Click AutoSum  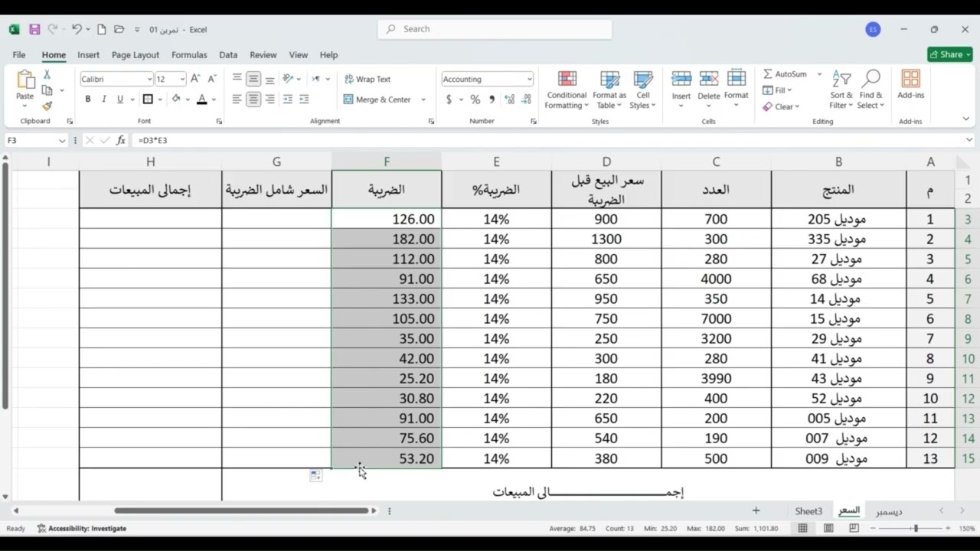pyautogui.click(x=786, y=74)
